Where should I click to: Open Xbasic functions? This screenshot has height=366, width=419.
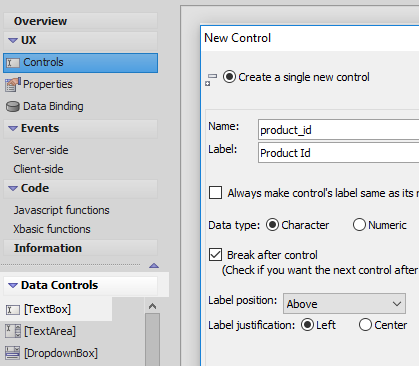click(52, 229)
